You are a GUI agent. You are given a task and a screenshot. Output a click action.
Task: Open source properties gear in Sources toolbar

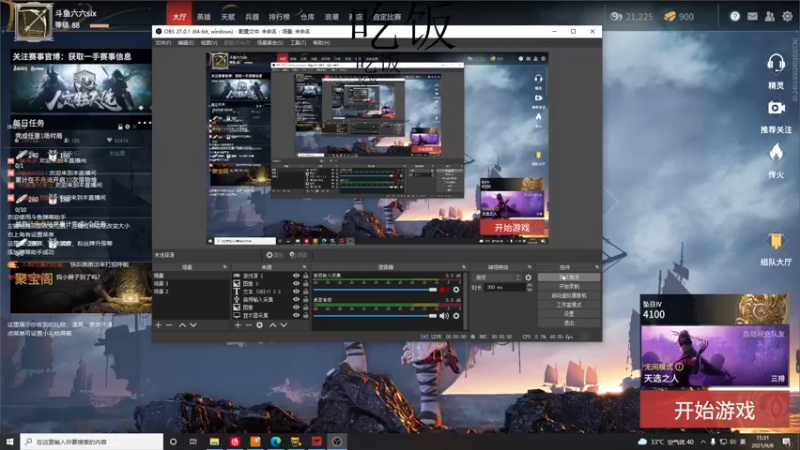[x=260, y=325]
